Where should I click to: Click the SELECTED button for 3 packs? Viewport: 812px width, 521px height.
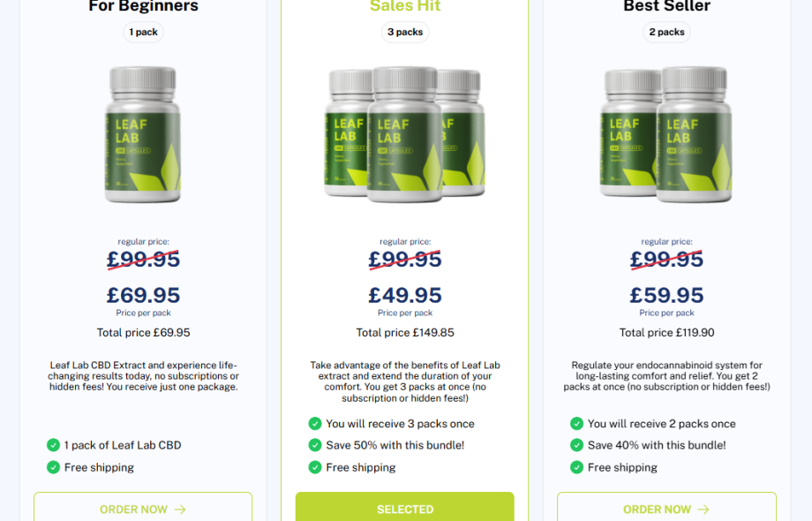click(405, 507)
